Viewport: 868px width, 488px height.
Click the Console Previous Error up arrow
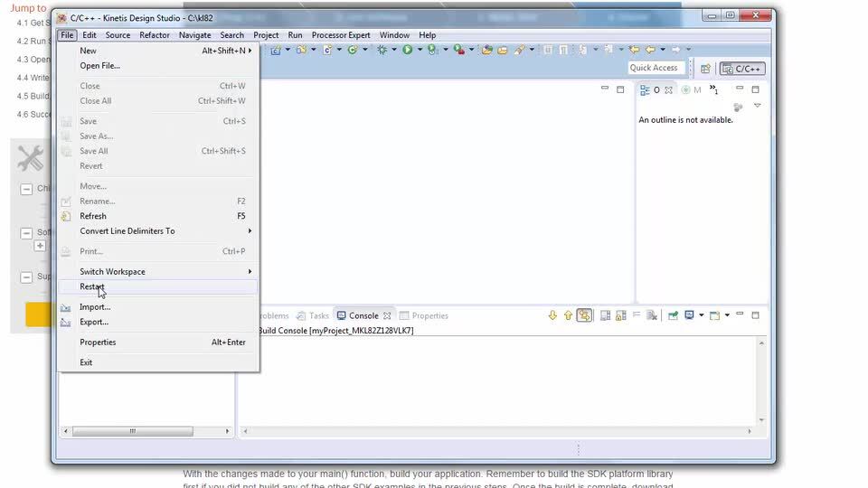point(569,315)
